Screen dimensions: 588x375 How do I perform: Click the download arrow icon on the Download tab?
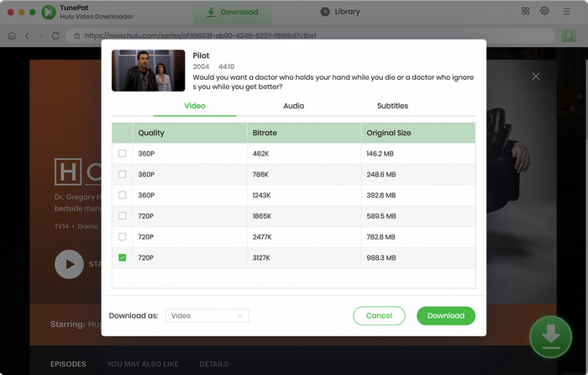click(211, 12)
